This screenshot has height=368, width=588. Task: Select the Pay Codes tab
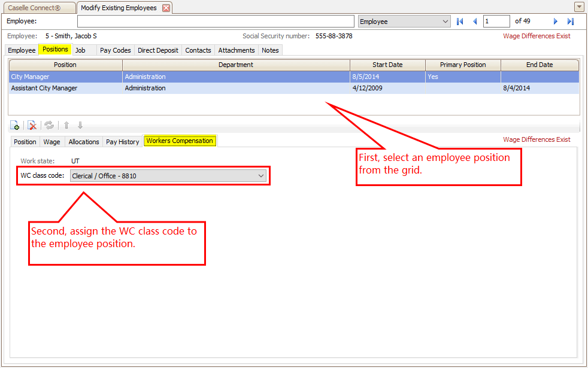[115, 50]
